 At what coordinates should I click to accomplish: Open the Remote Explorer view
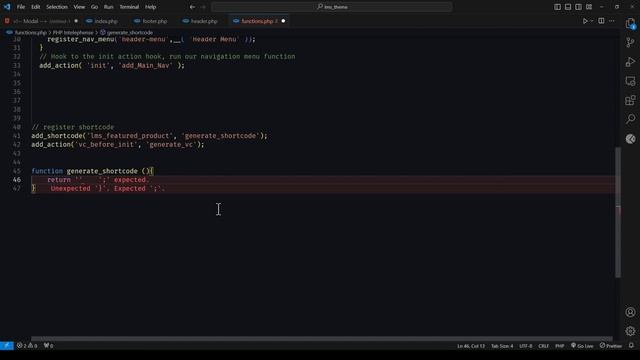pyautogui.click(x=630, y=81)
